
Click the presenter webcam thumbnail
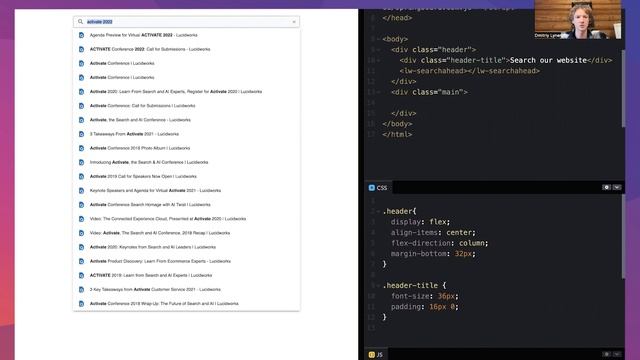(578, 19)
